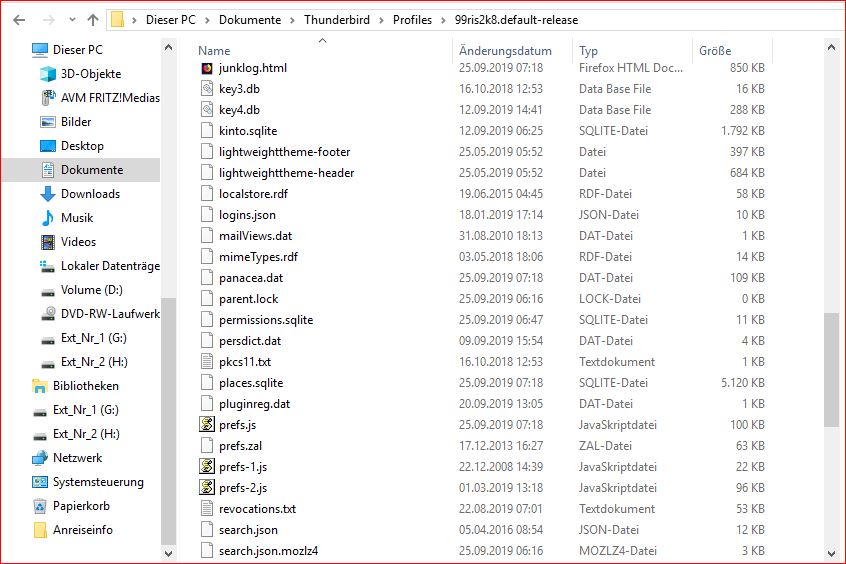Select junklog.html file icon
This screenshot has width=846, height=564.
(x=207, y=68)
